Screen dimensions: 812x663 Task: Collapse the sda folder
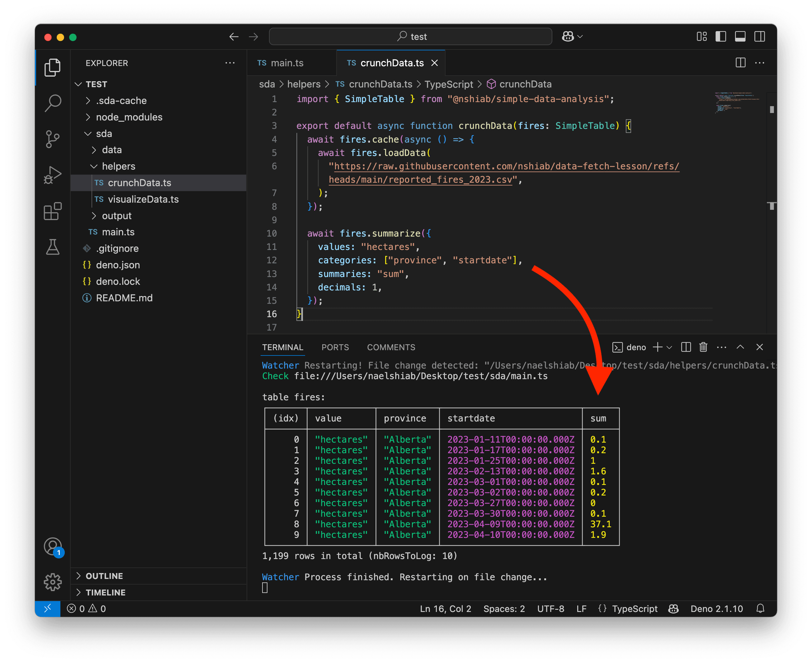(158, 133)
